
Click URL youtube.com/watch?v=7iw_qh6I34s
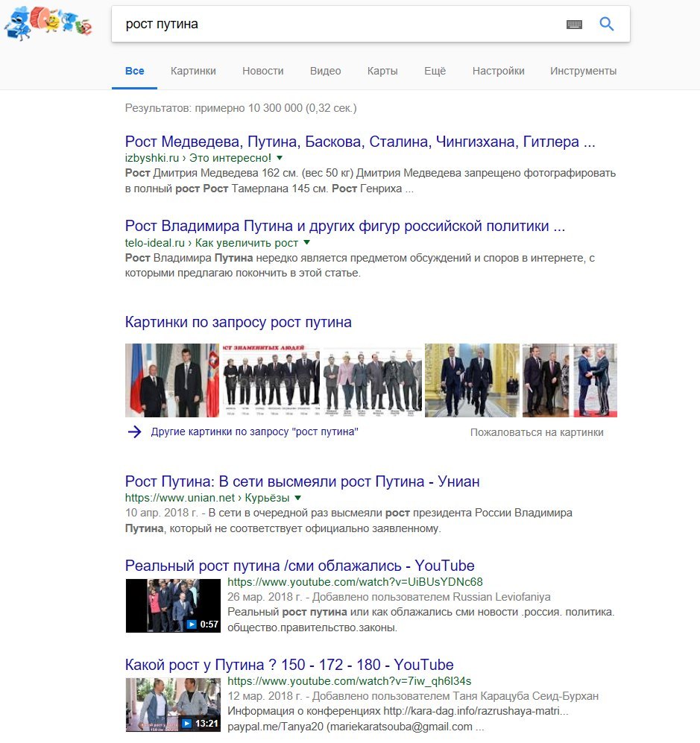click(350, 681)
